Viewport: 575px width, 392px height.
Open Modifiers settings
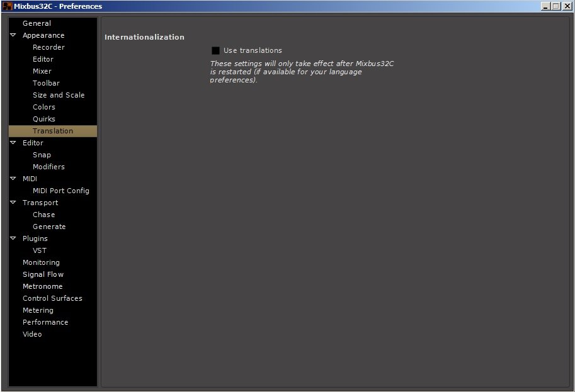[48, 167]
